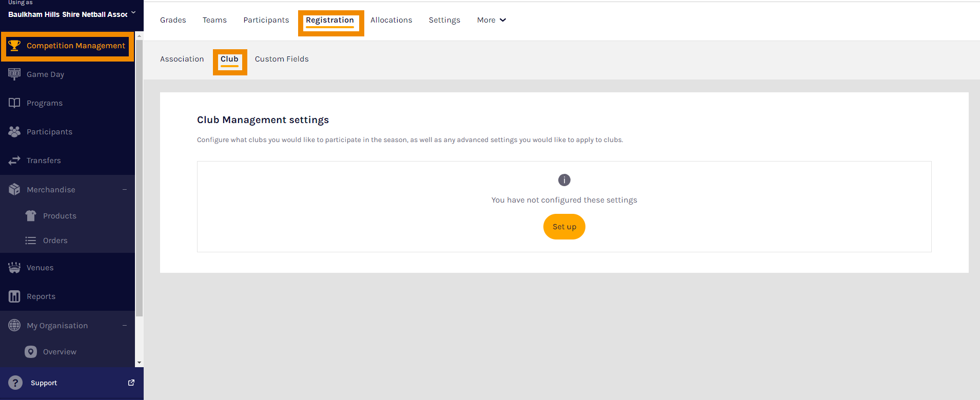Click the sidebar scroll down arrow
The height and width of the screenshot is (400, 980).
(139, 363)
